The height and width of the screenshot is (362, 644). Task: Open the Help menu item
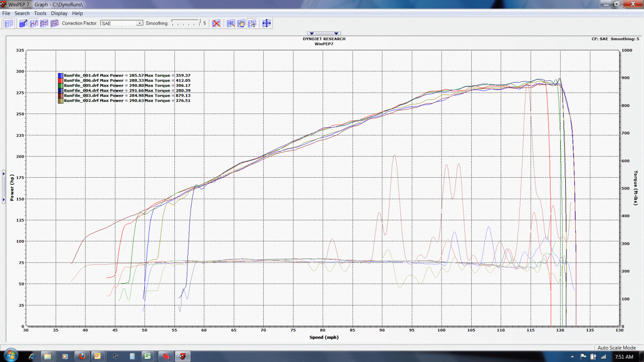pos(78,13)
